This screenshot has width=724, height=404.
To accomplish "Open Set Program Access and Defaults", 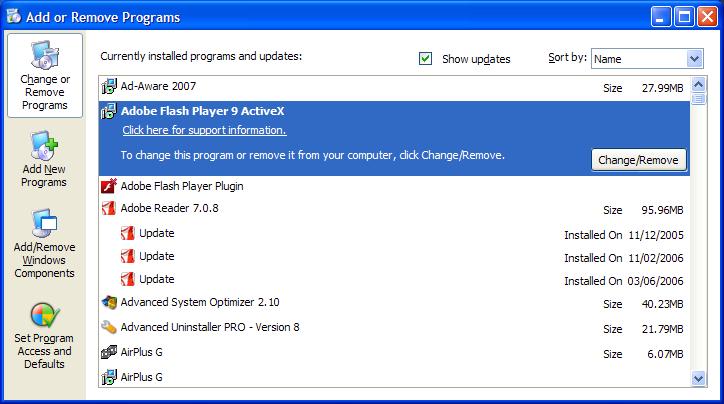I will point(44,335).
